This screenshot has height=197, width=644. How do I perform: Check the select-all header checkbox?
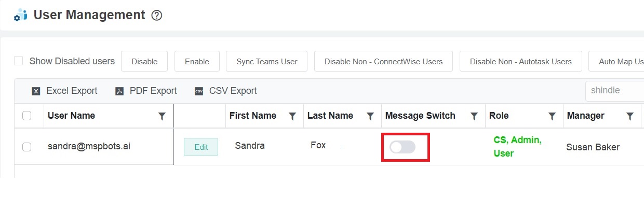27,116
